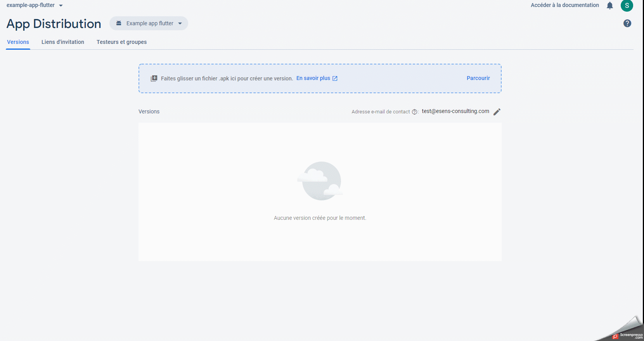The image size is (644, 341).
Task: Click the empty-state cloud illustration
Action: 320,181
